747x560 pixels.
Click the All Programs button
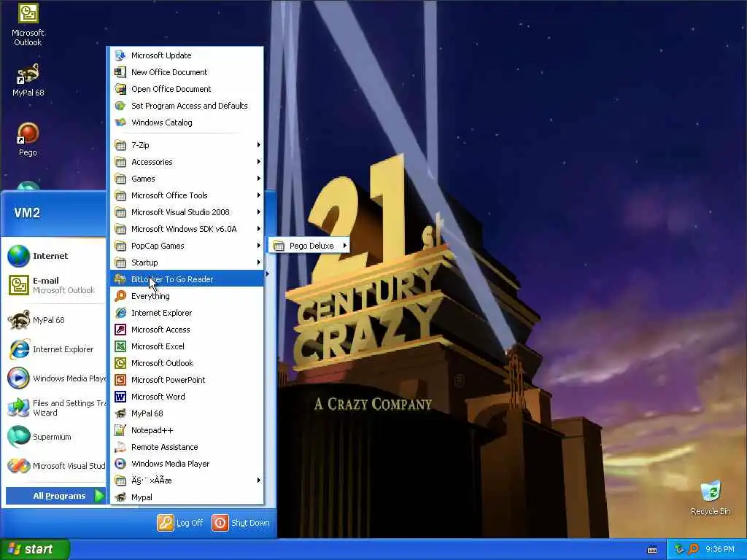point(55,496)
